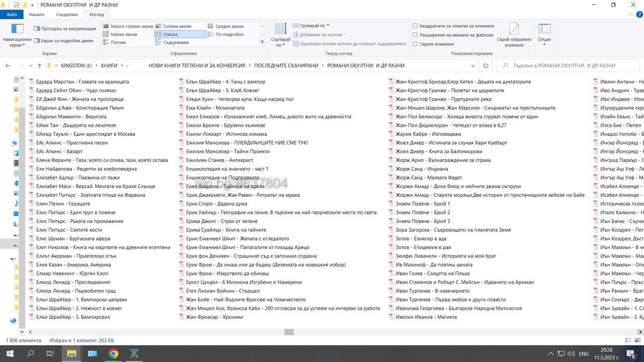Select Large icons view (Големи икони)
Image resolution: width=644 pixels, height=362 pixels.
click(x=174, y=26)
